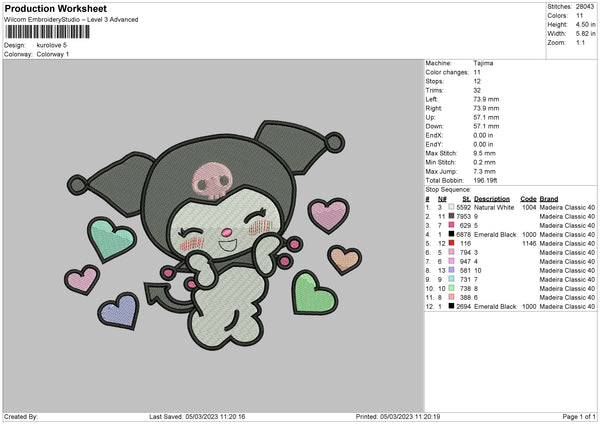Select the stitch count 7953 in row 2

(x=463, y=216)
